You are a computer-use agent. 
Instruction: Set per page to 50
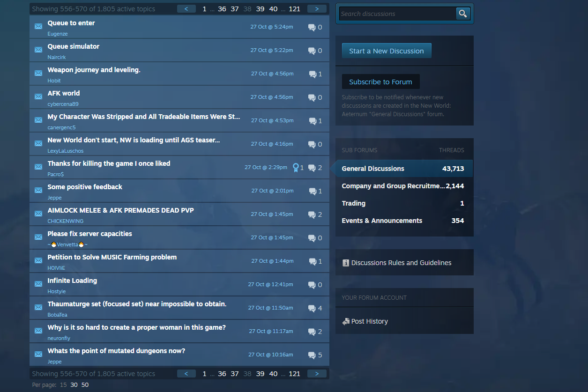tap(85, 385)
